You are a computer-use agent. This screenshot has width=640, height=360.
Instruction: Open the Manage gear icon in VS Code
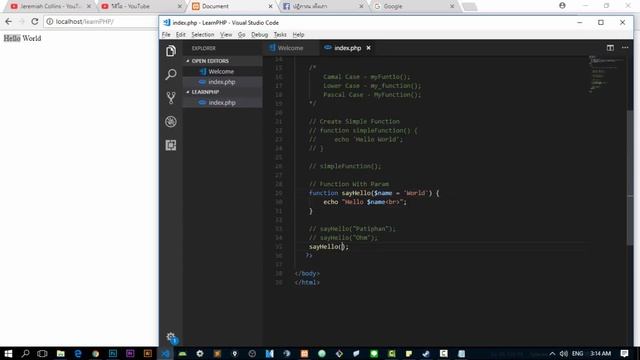tap(171, 337)
